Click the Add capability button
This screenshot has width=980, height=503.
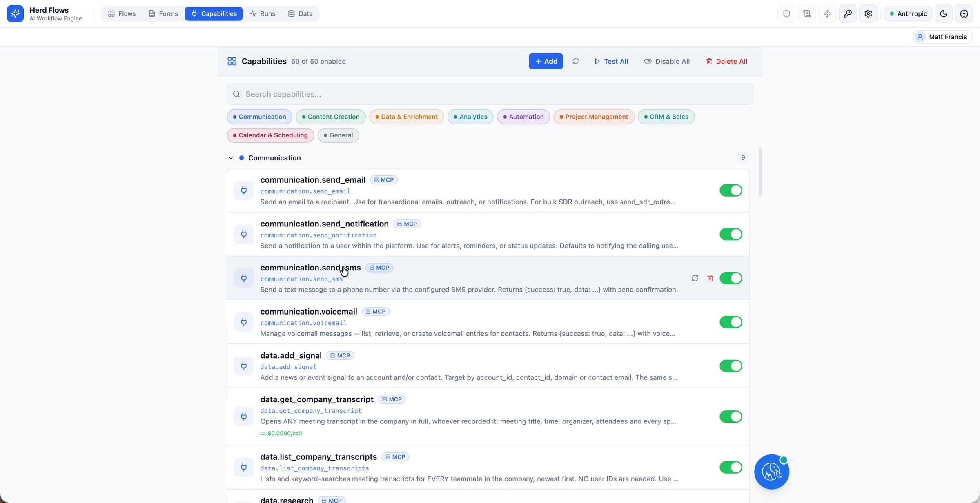click(x=546, y=61)
